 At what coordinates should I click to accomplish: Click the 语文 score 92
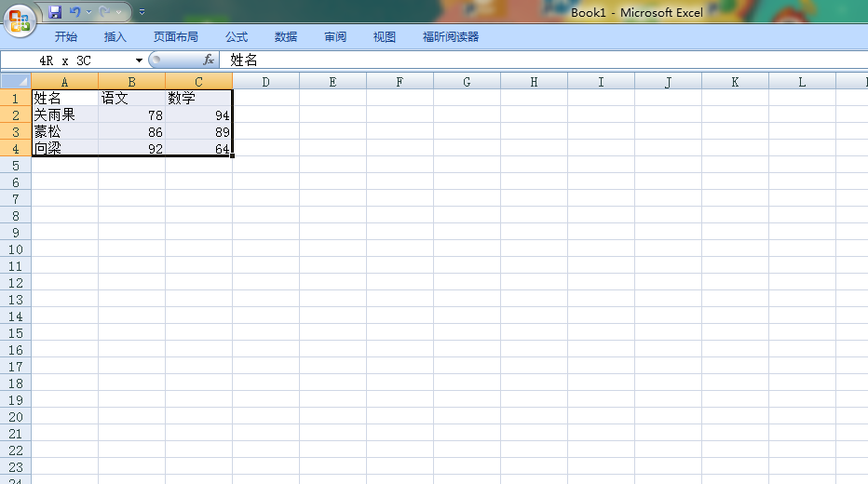[x=131, y=149]
